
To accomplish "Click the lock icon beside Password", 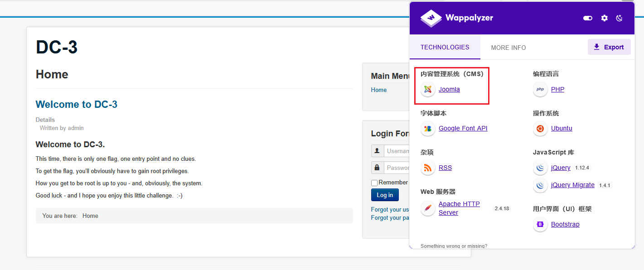I will (x=377, y=168).
